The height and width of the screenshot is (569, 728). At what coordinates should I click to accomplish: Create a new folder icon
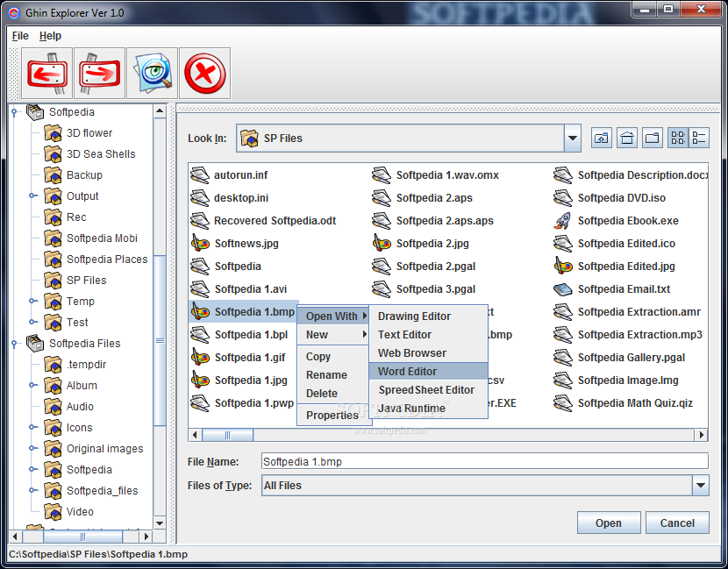(x=653, y=138)
